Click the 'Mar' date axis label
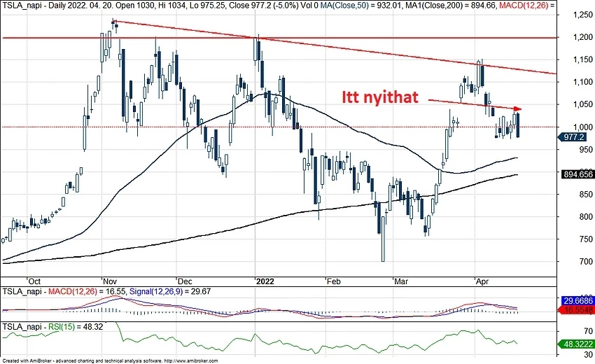Image resolution: width=595 pixels, height=364 pixels. tap(401, 281)
